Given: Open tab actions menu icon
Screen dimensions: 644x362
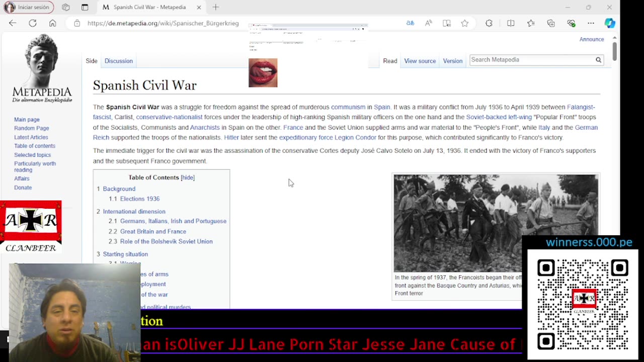Looking at the screenshot, I should (85, 7).
